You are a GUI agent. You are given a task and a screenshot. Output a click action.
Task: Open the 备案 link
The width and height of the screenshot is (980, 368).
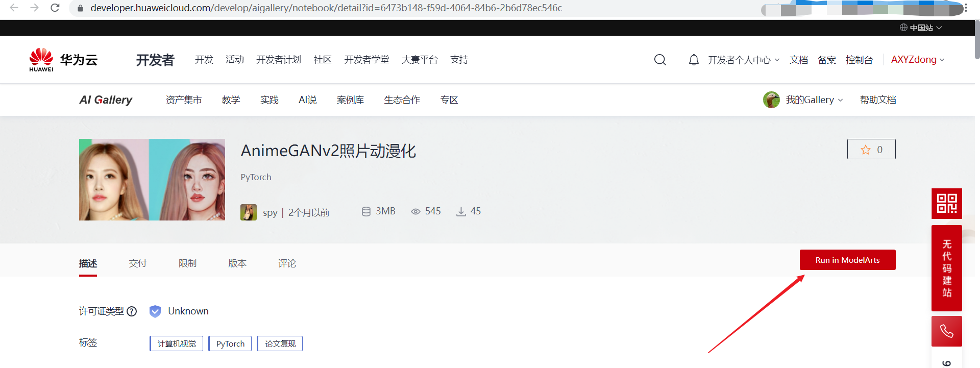tap(827, 60)
